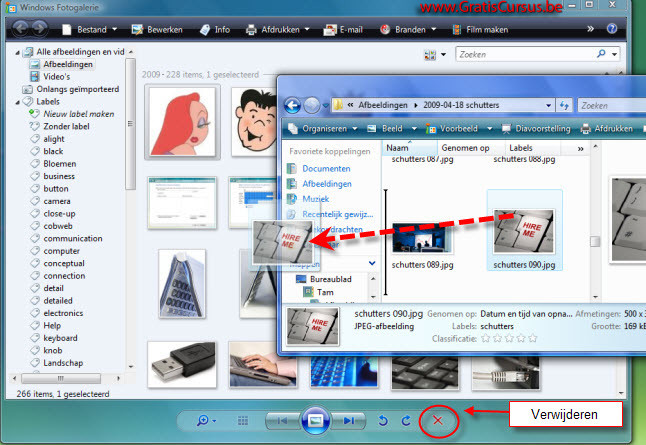Select the keyboard label
The width and height of the screenshot is (646, 445).
[x=60, y=338]
